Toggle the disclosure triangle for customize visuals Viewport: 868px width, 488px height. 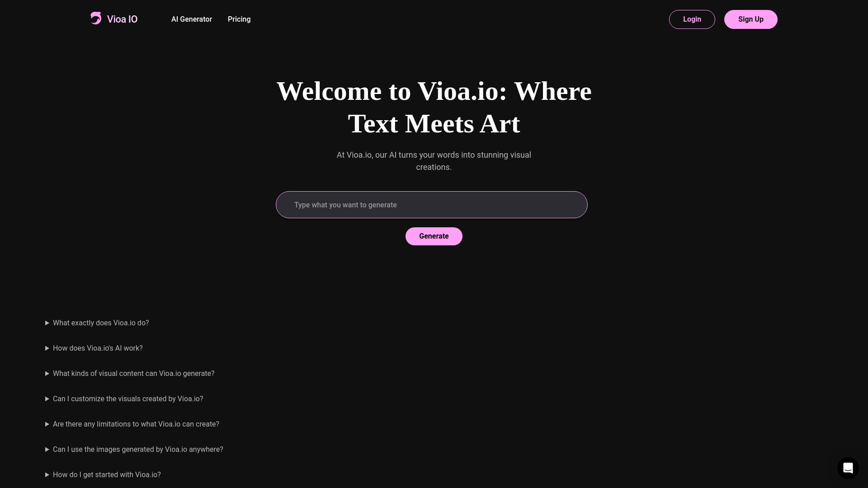(47, 399)
